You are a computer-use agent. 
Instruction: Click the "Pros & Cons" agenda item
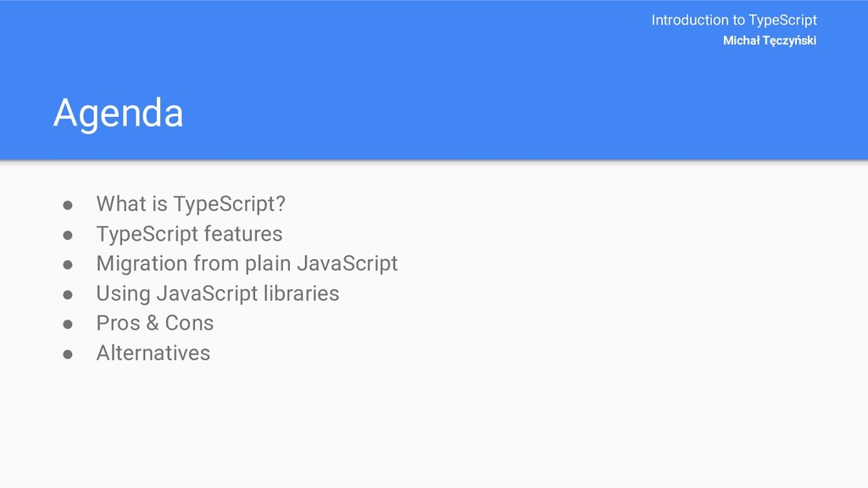click(x=155, y=323)
